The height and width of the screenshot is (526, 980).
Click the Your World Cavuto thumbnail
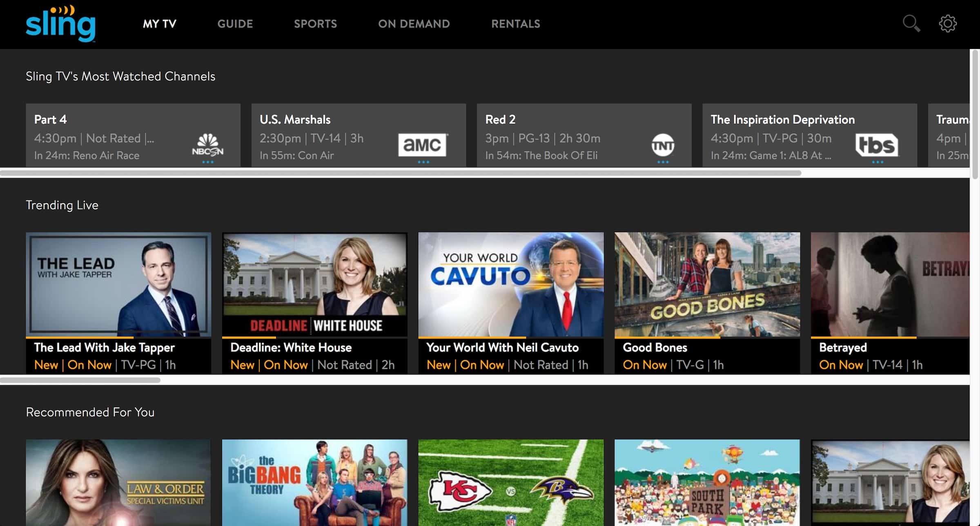pos(511,284)
